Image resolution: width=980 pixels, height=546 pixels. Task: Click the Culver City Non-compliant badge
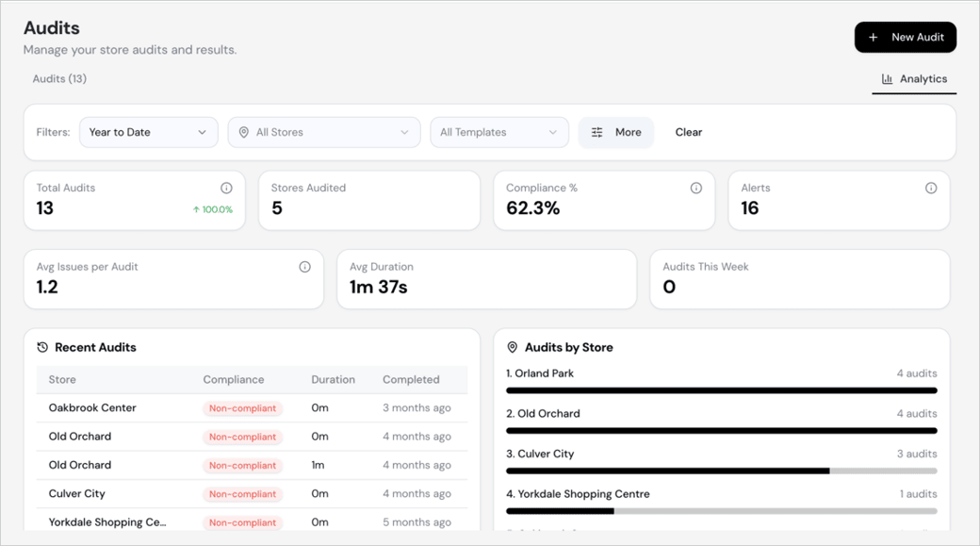242,494
